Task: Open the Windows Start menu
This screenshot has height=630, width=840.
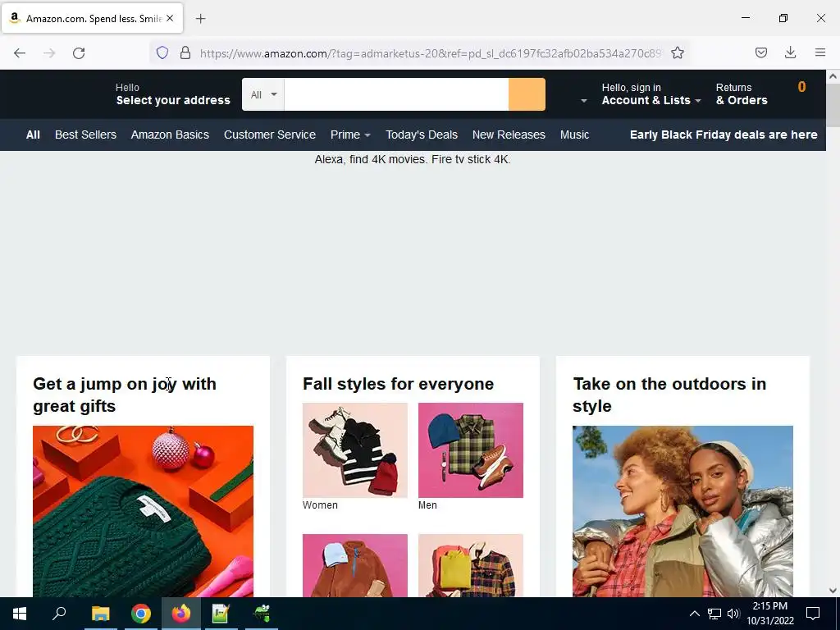Action: click(20, 614)
